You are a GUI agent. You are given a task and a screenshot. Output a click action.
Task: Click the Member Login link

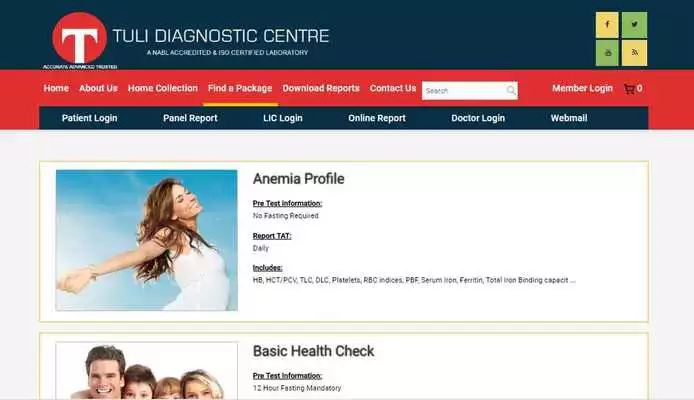582,88
